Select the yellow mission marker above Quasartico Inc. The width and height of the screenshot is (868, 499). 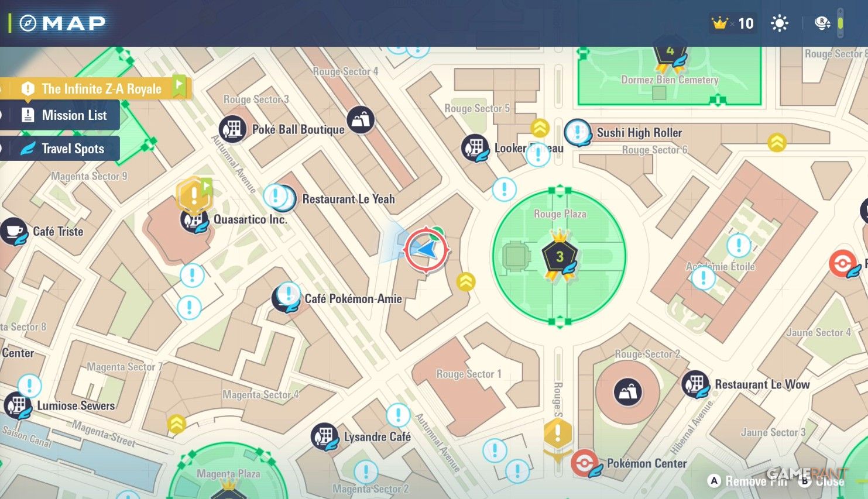click(x=194, y=194)
